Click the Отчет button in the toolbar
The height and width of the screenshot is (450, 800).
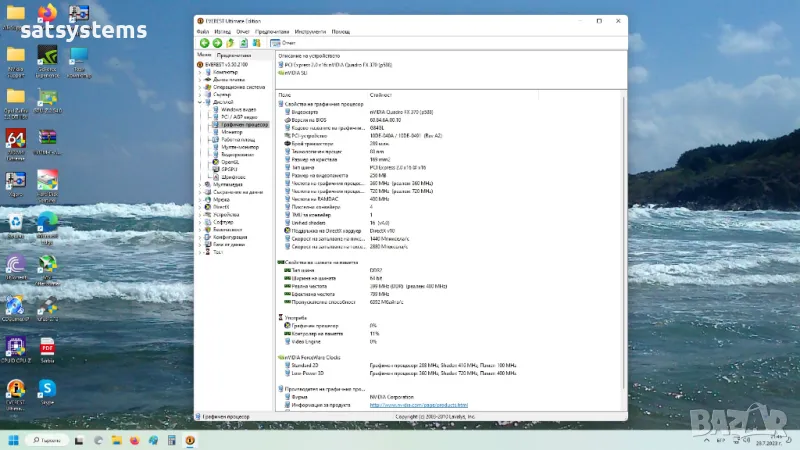[x=281, y=43]
